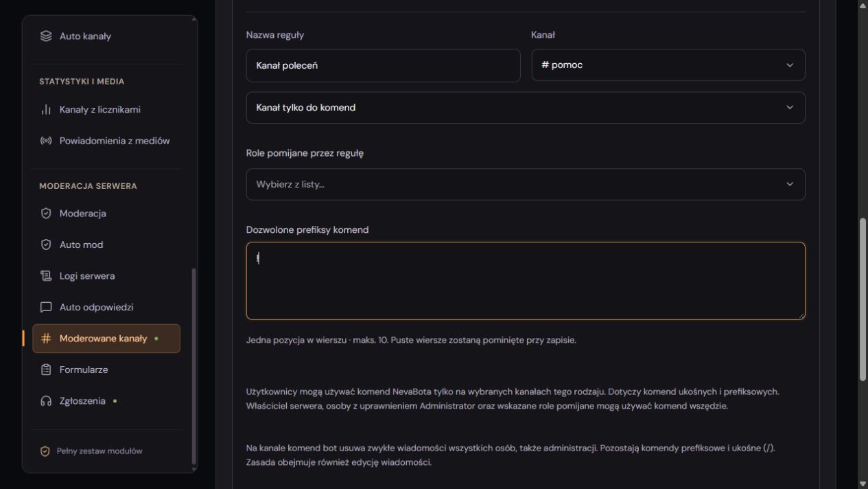Go to the Zgłoszenia section
This screenshot has width=868, height=489.
tap(106, 401)
